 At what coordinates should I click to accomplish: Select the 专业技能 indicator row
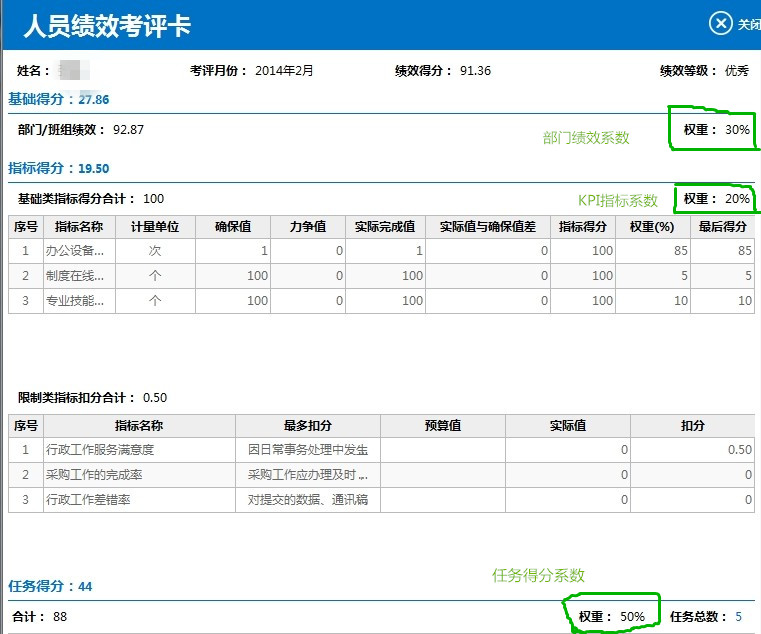pos(76,300)
